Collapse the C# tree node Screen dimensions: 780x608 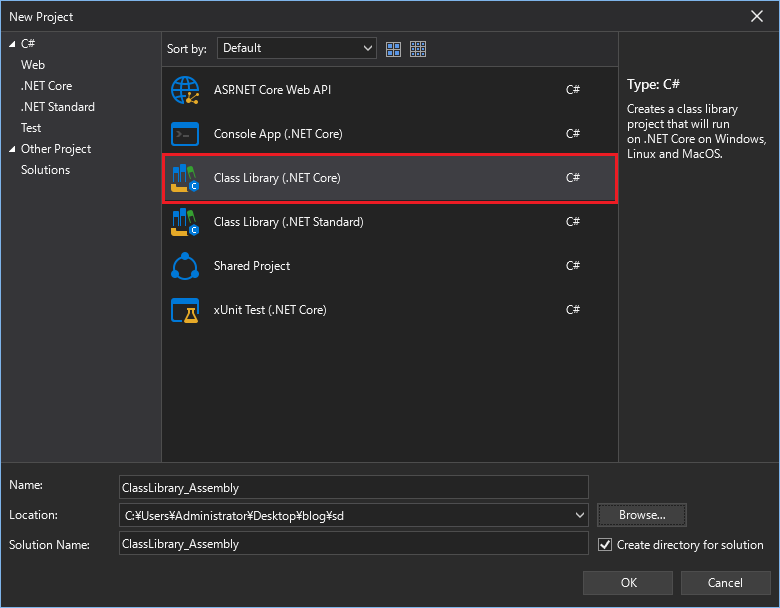[12, 44]
